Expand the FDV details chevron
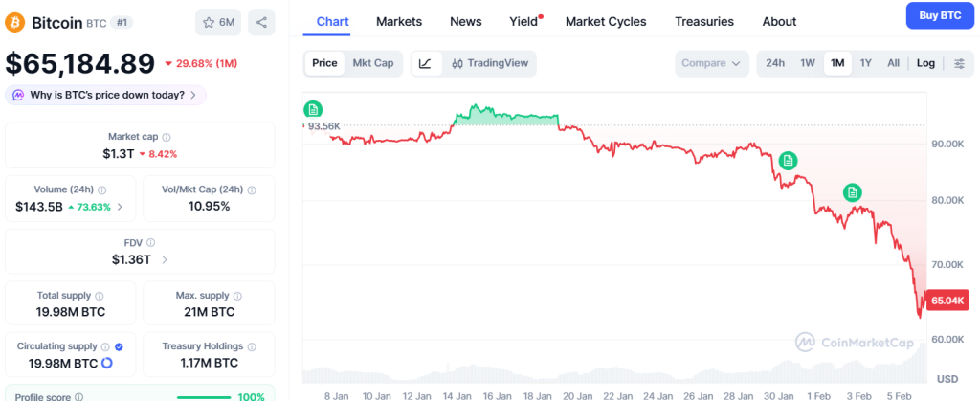 [165, 259]
